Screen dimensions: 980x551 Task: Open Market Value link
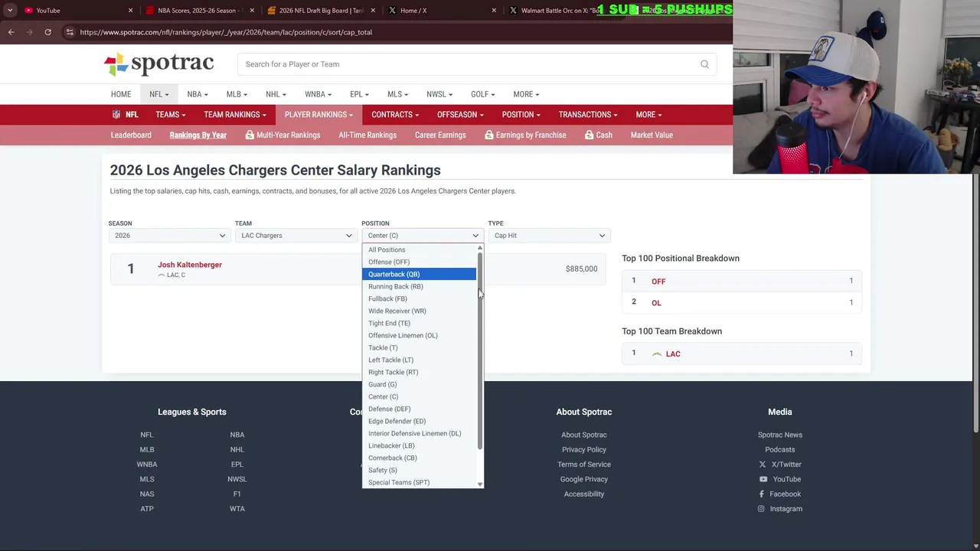coord(652,135)
